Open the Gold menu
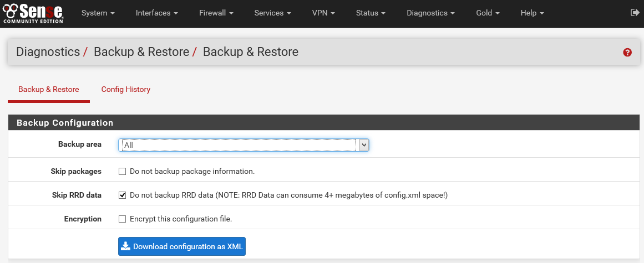This screenshot has width=644, height=263. 488,13
